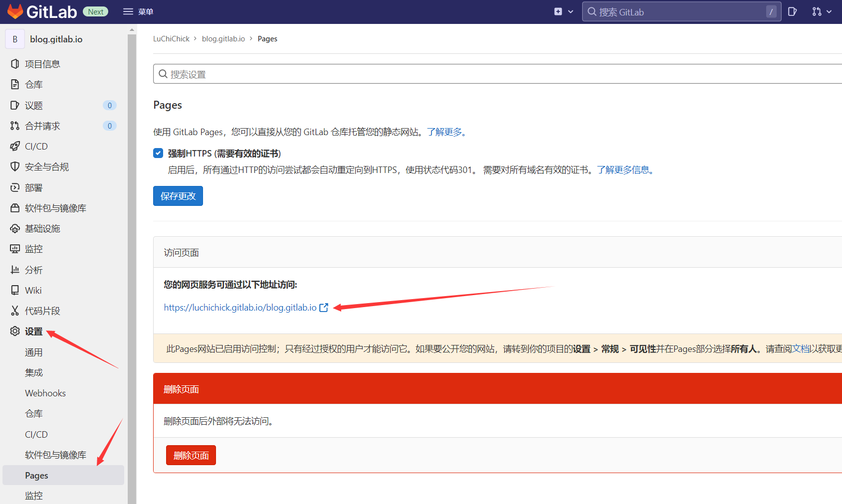Click the external link icon beside URL
The width and height of the screenshot is (842, 504).
pos(324,308)
